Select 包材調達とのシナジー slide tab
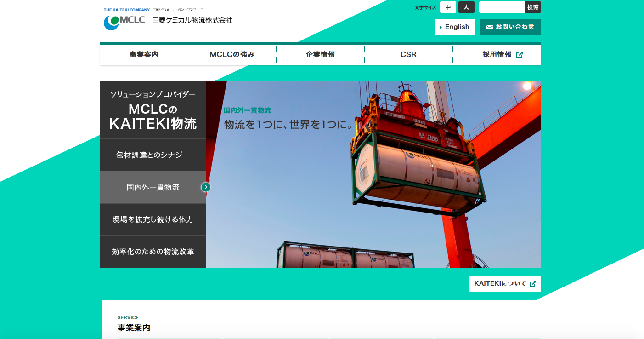 tap(153, 155)
